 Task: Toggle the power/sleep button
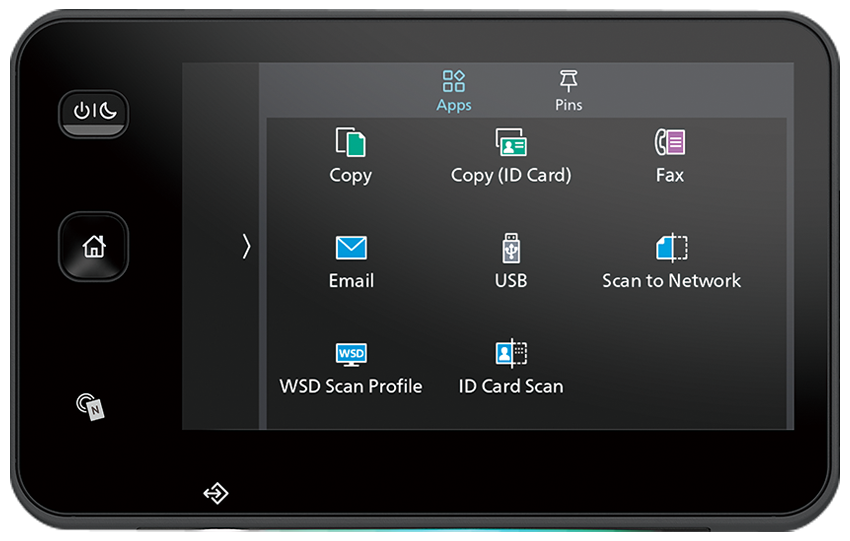[x=94, y=112]
